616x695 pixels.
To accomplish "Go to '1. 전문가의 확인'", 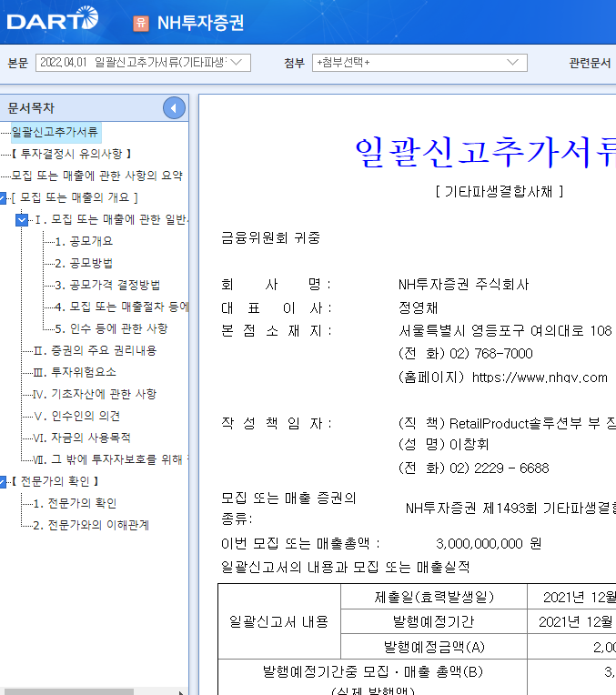I will point(75,504).
